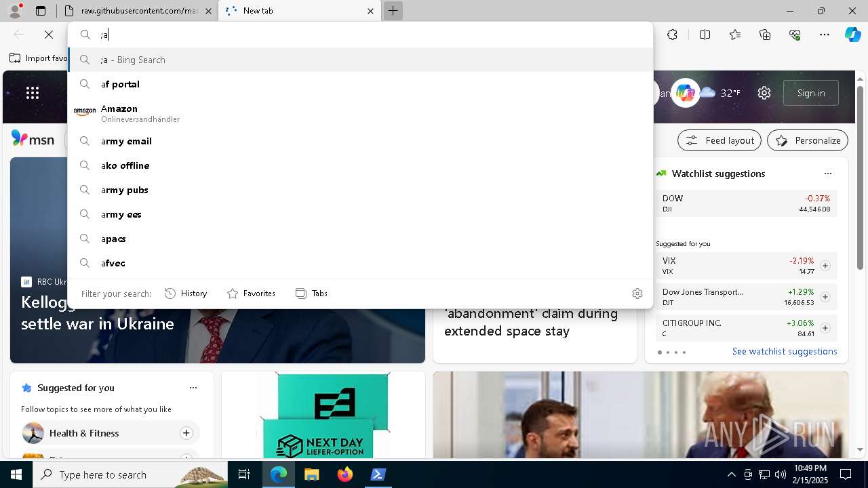Filter search by Favorites

coord(251,293)
